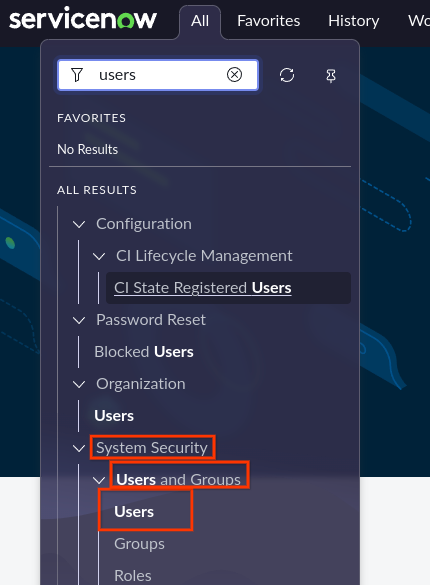The width and height of the screenshot is (430, 585).
Task: Refresh the navigator menu results
Action: tap(287, 75)
